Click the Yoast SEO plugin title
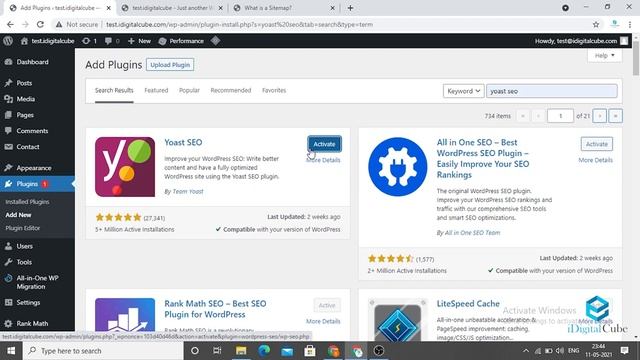The image size is (640, 360). point(183,142)
